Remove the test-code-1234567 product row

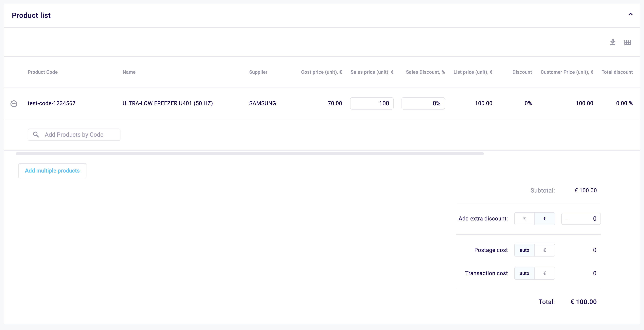(14, 103)
